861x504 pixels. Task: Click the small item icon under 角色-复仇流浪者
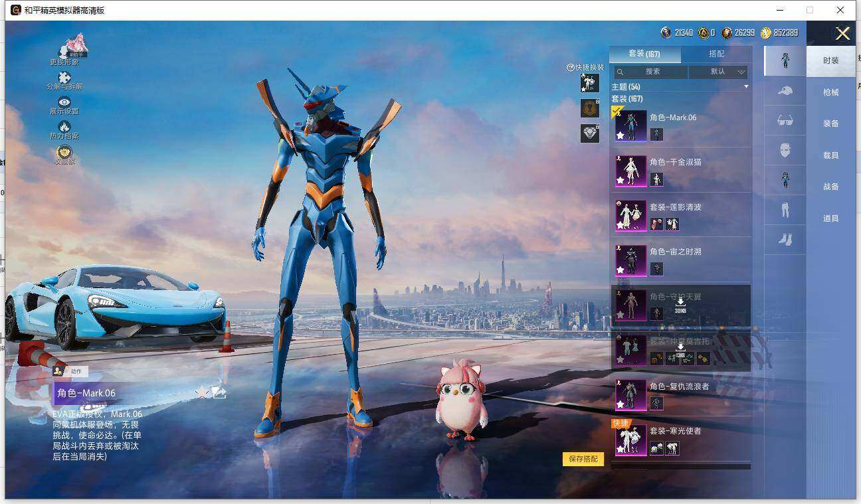pos(656,403)
